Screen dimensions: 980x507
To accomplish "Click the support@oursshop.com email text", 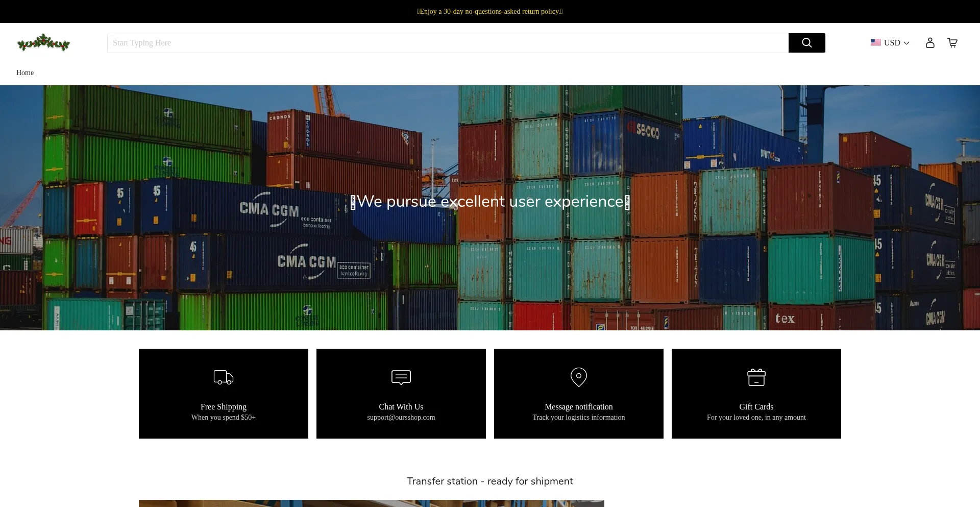I will click(401, 417).
